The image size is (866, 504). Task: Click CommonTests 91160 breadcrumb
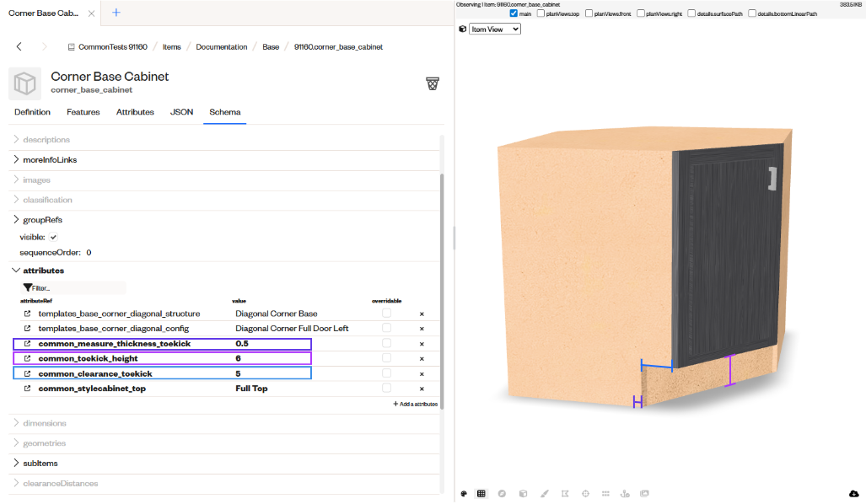pos(113,47)
